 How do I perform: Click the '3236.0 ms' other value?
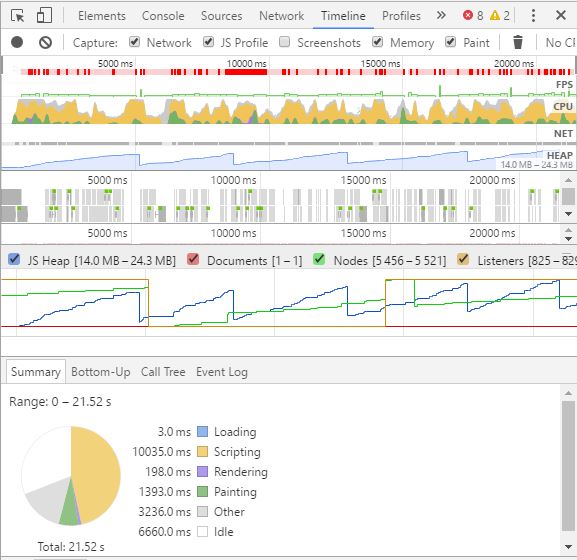coord(164,511)
